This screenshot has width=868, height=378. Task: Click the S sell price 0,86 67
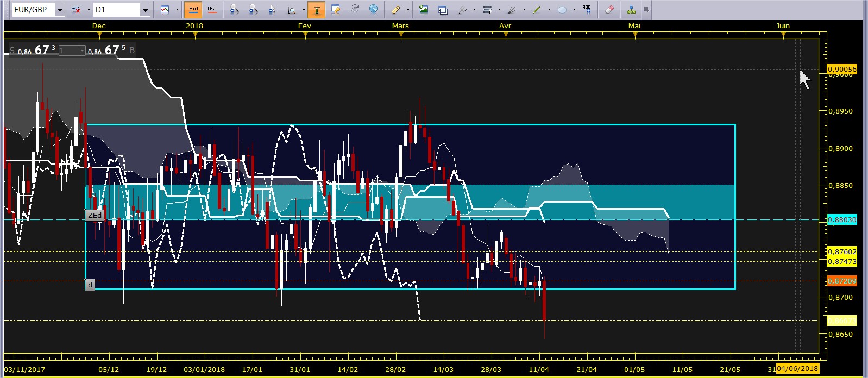pyautogui.click(x=33, y=51)
